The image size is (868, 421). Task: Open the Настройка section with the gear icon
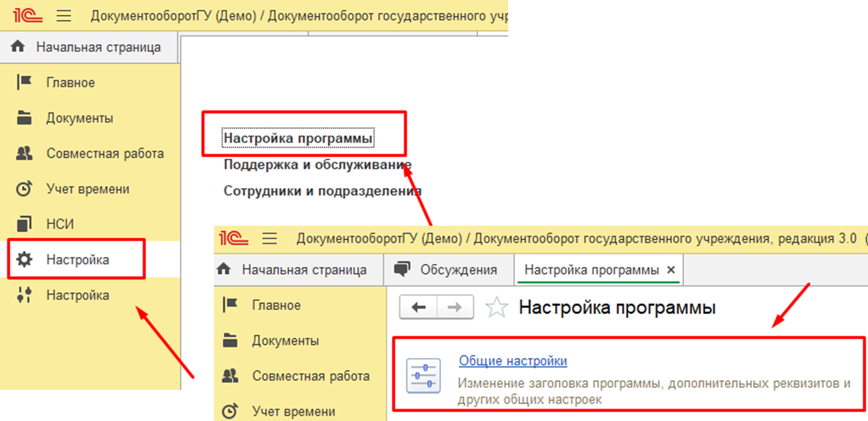[78, 260]
